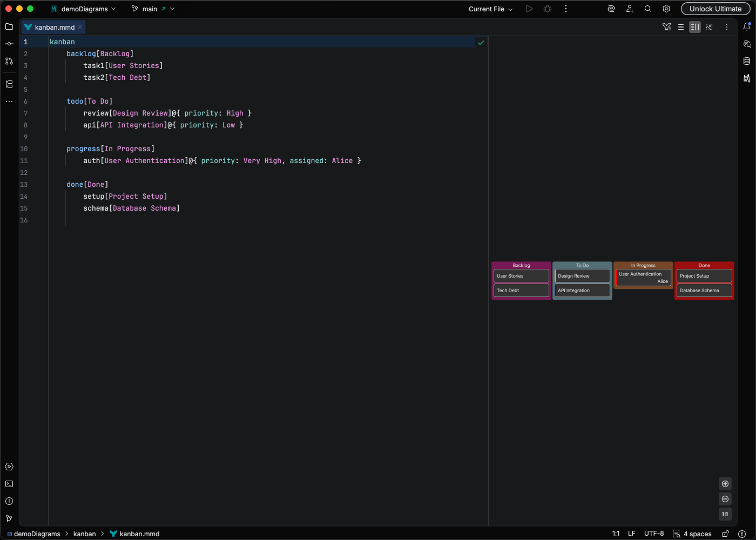Open the Mermaid panel in right sidebar
The height and width of the screenshot is (540, 756).
point(747,78)
